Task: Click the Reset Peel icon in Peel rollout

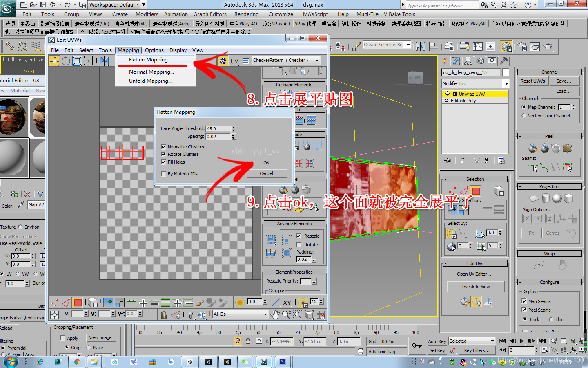Action: 556,148
